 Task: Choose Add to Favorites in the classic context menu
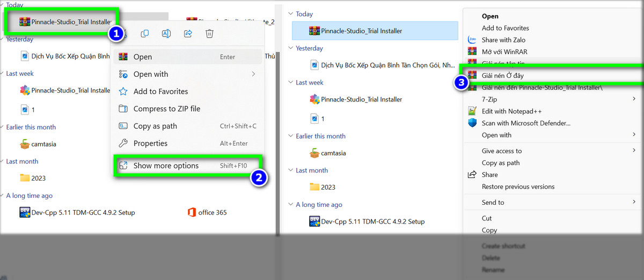coord(506,28)
